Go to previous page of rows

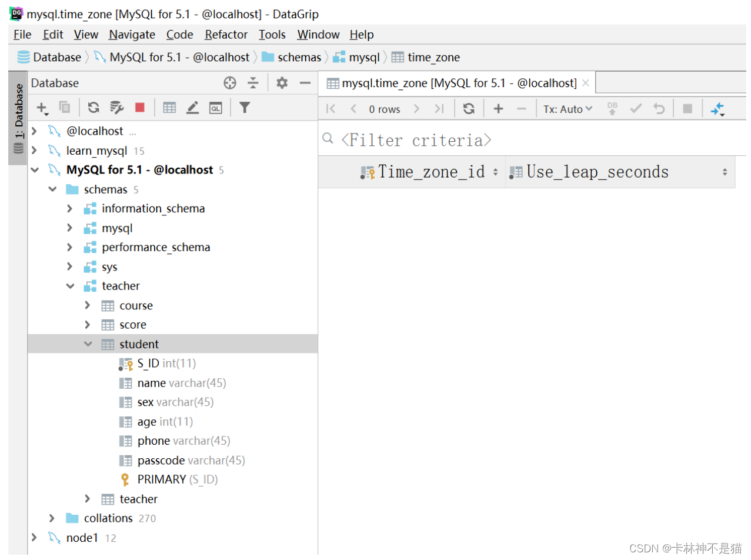pyautogui.click(x=353, y=109)
